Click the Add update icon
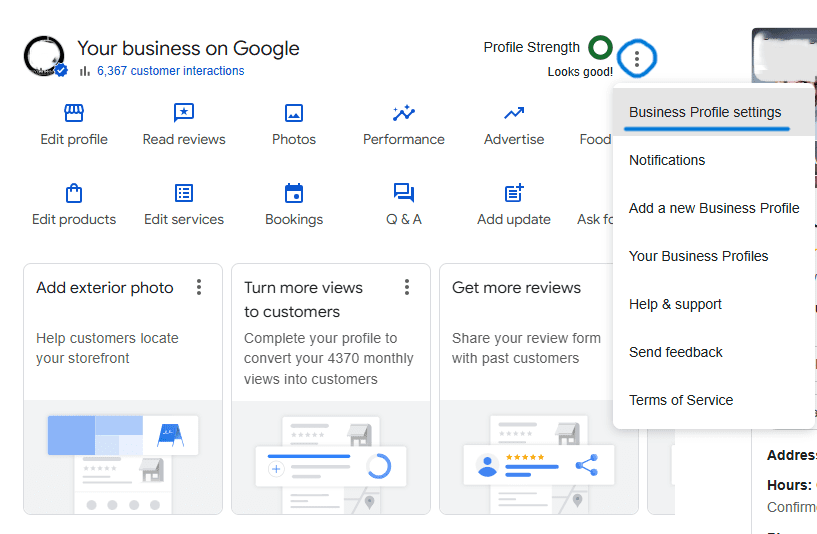 pyautogui.click(x=514, y=193)
